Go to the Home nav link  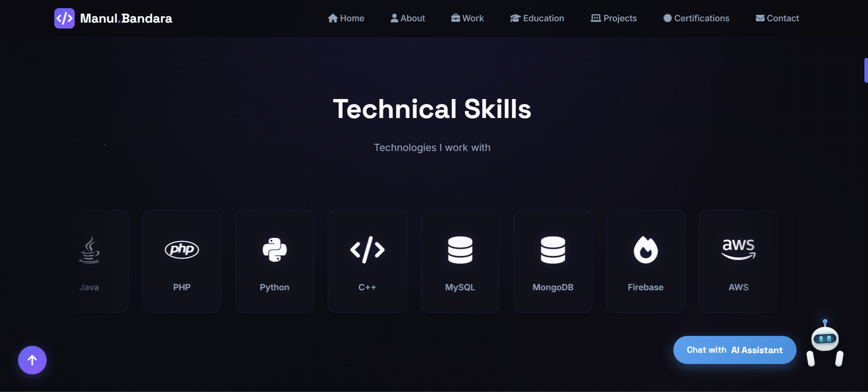coord(346,18)
